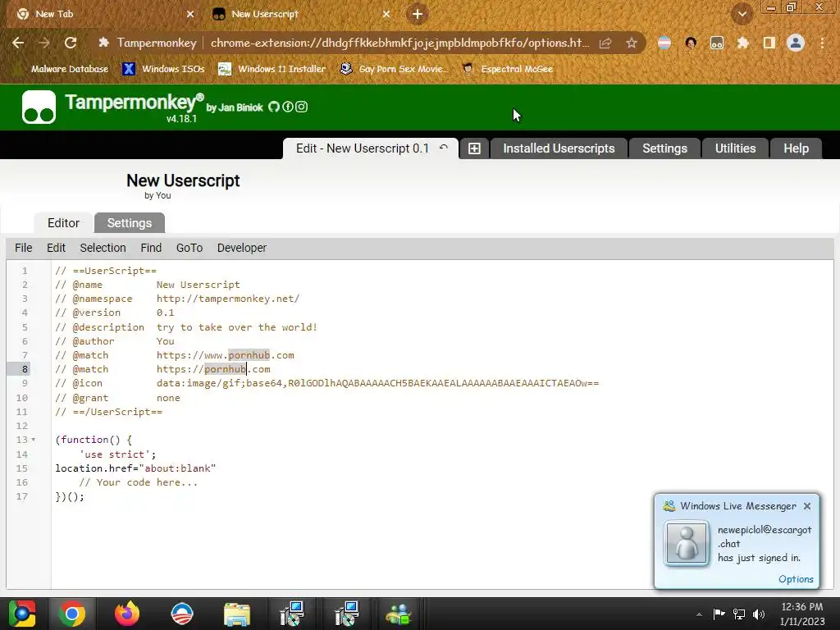The width and height of the screenshot is (840, 630).
Task: Click the undo arrow on Edit tab
Action: coord(444,148)
